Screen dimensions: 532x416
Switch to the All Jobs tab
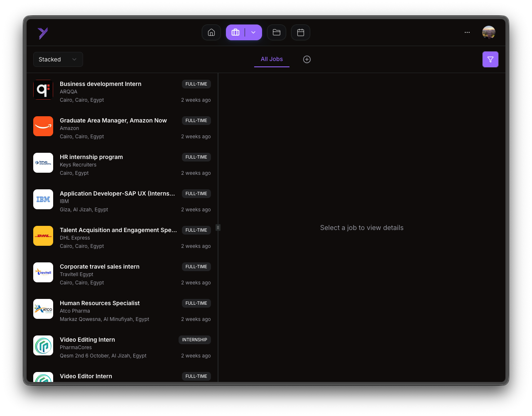[272, 59]
